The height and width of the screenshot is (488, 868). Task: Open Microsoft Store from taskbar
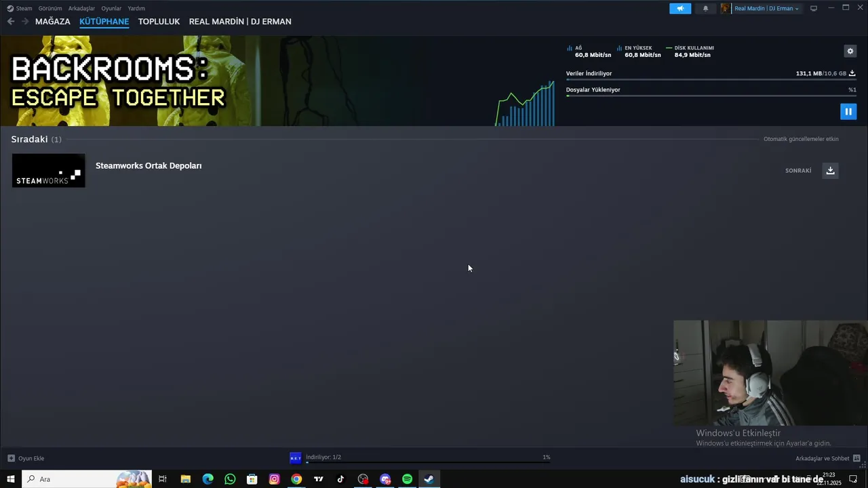point(252,479)
